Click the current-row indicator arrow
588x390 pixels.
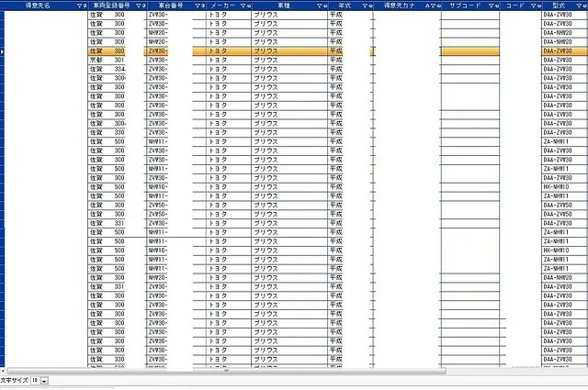(2, 51)
